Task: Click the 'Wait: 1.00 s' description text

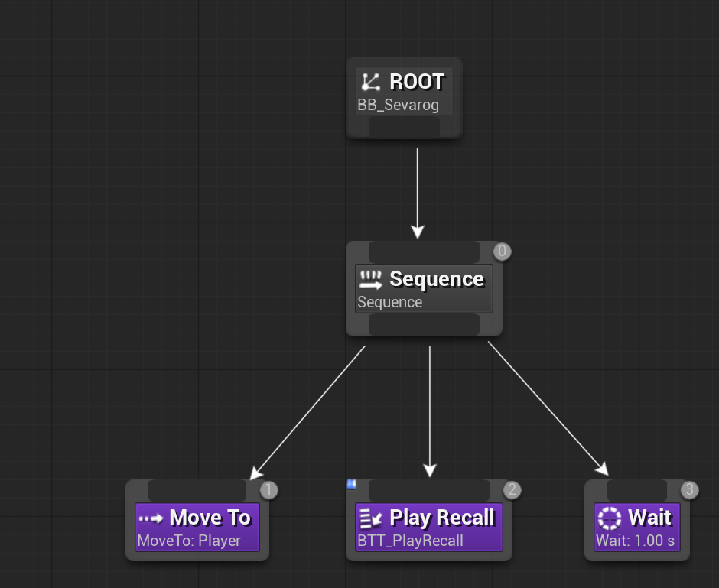Action: point(635,541)
